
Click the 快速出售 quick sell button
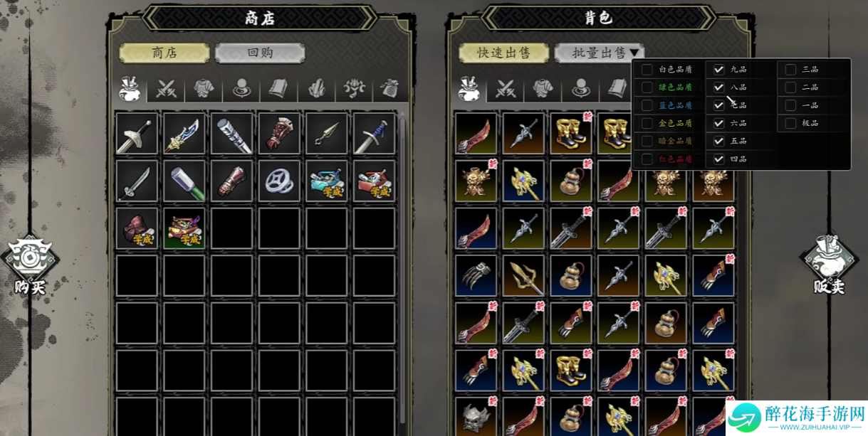503,53
